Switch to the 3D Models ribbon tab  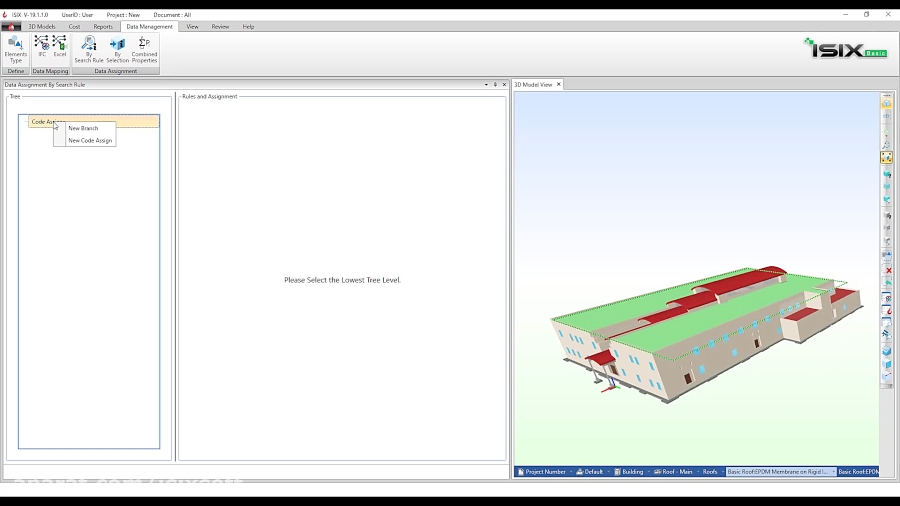(42, 27)
